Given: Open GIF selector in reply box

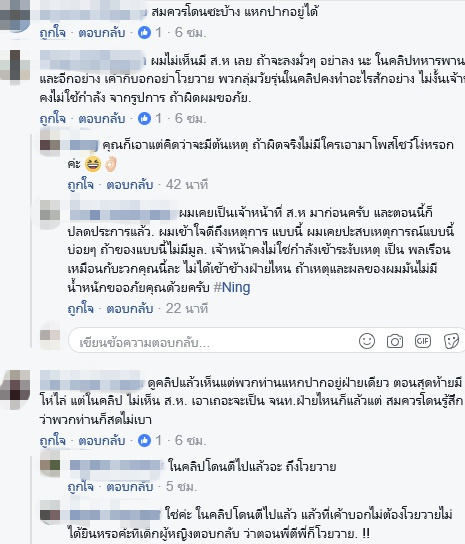Looking at the screenshot, I should click(x=423, y=341).
